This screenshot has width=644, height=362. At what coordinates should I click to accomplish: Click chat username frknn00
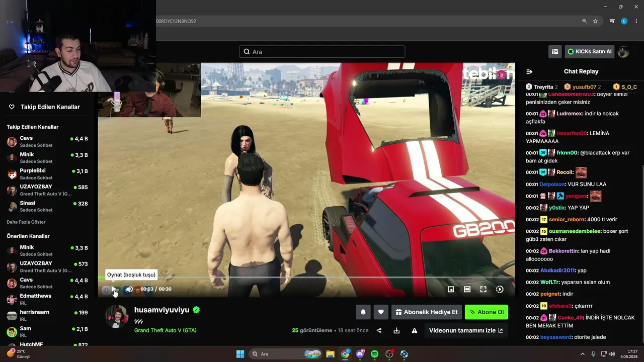point(567,153)
